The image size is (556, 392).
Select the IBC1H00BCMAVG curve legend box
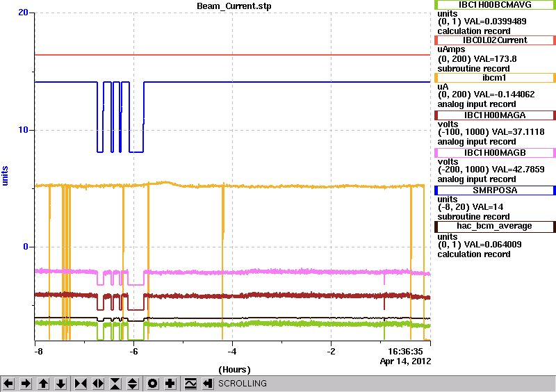495,5
